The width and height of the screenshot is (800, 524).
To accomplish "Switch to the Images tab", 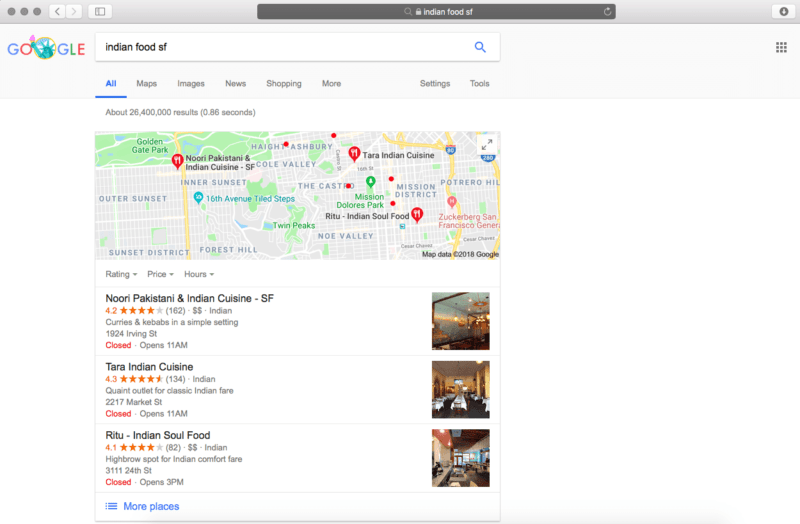I will tap(190, 84).
